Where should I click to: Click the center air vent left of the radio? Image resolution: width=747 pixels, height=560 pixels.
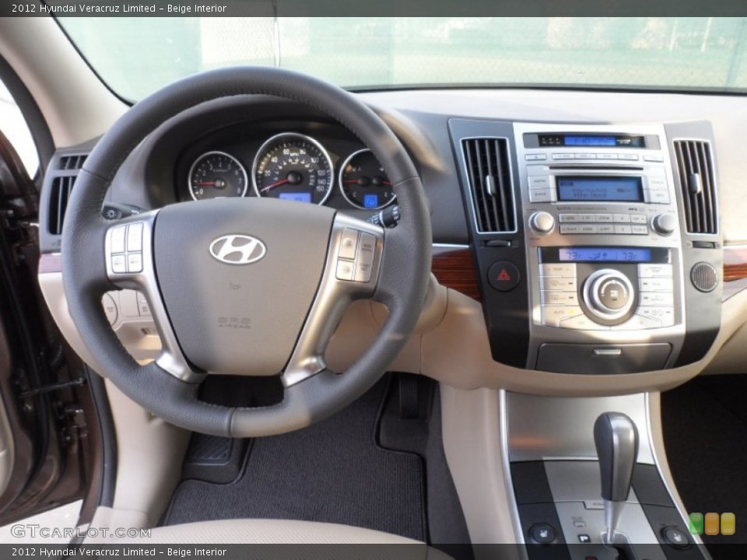coord(489,185)
